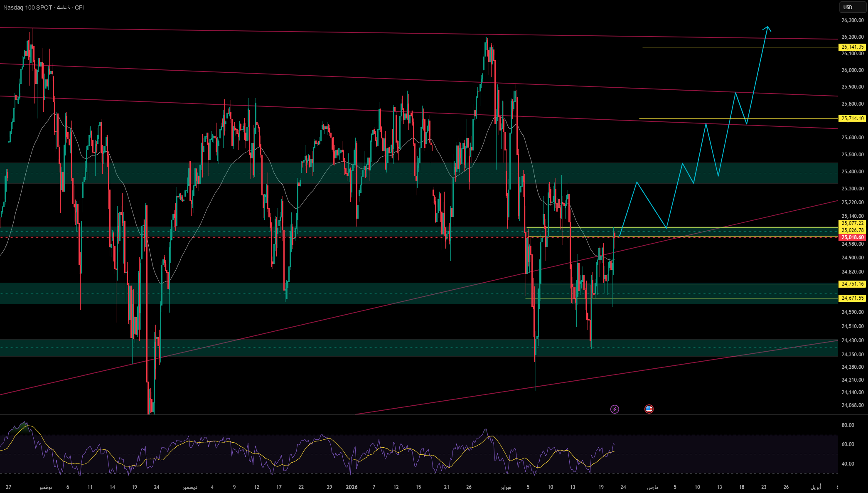Click the أبريل month label on time axis

pos(816,487)
